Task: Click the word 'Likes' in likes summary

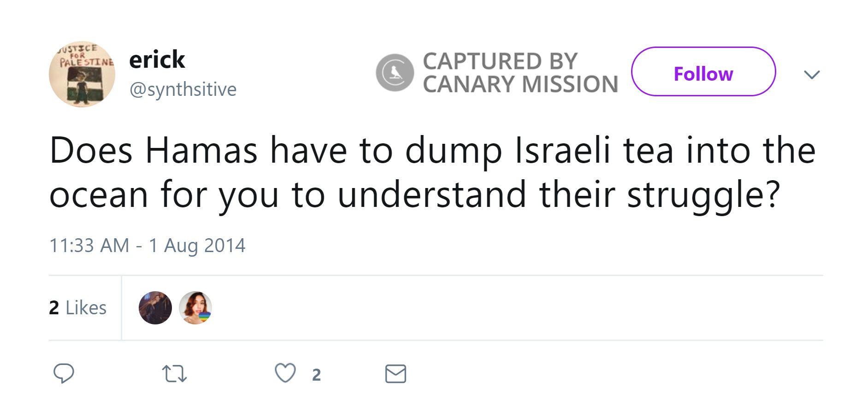Action: [86, 308]
